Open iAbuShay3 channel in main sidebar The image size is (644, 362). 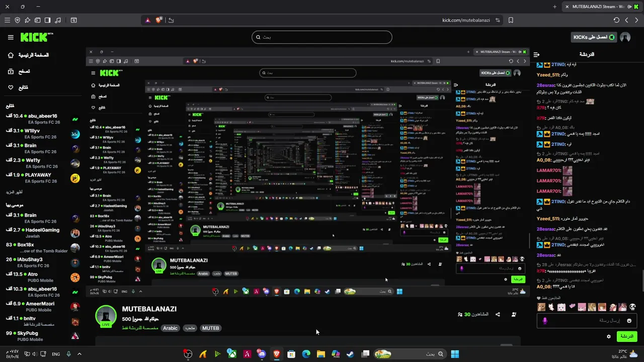point(43,262)
